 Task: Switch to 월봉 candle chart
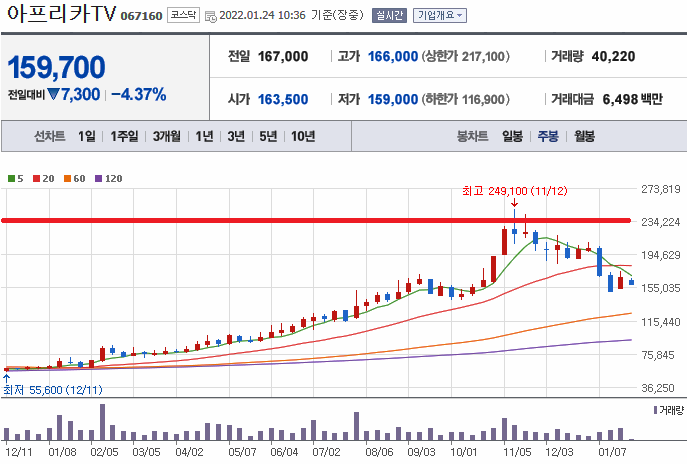pyautogui.click(x=584, y=136)
